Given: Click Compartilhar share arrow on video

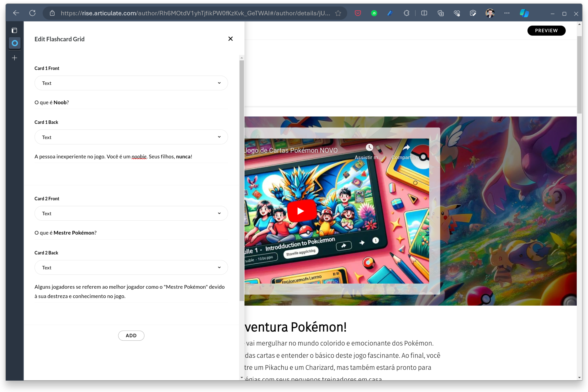Looking at the screenshot, I should pos(406,147).
